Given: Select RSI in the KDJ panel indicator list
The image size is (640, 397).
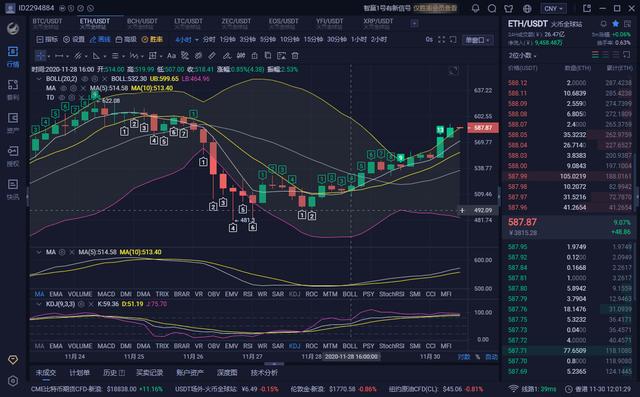Looking at the screenshot, I should 248,346.
